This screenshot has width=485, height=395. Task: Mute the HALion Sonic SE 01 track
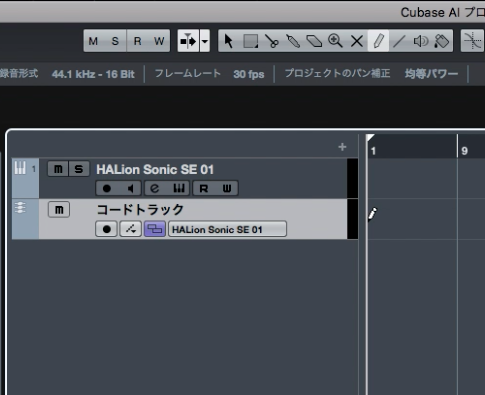click(58, 169)
